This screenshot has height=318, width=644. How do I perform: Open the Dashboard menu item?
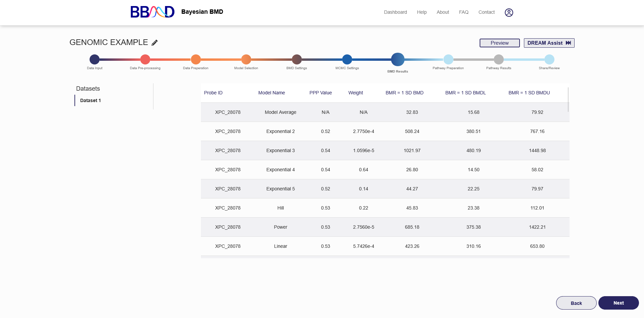click(395, 12)
